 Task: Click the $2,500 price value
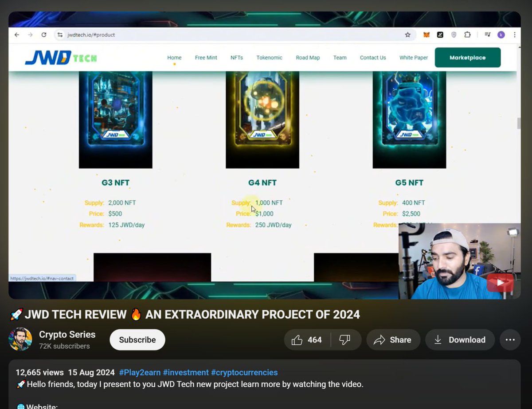[411, 214]
